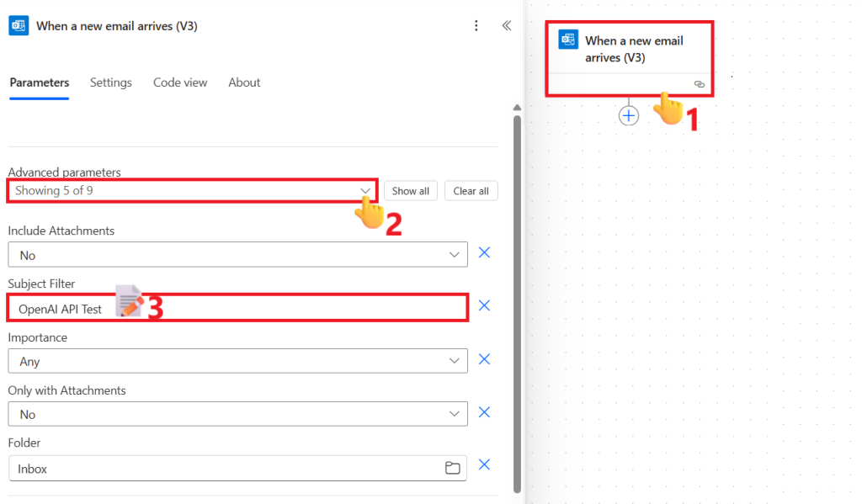Switch to the Settings tab
862x504 pixels.
click(111, 82)
